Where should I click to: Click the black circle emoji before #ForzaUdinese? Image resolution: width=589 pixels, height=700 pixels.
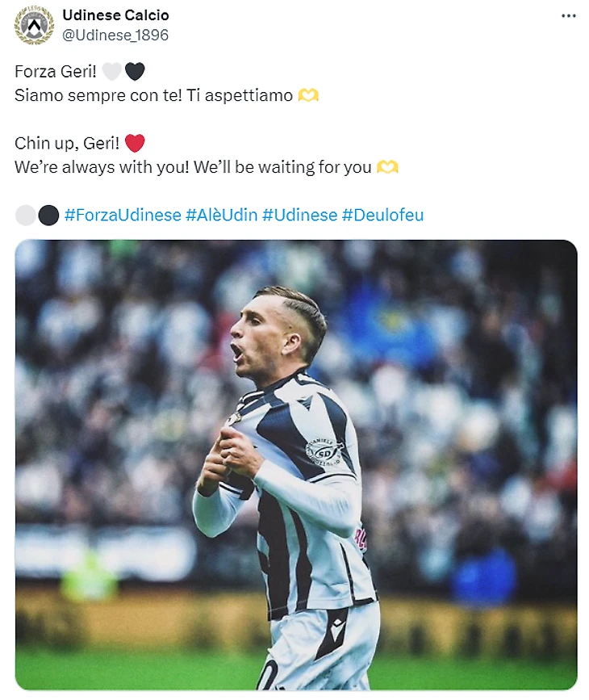pyautogui.click(x=48, y=216)
